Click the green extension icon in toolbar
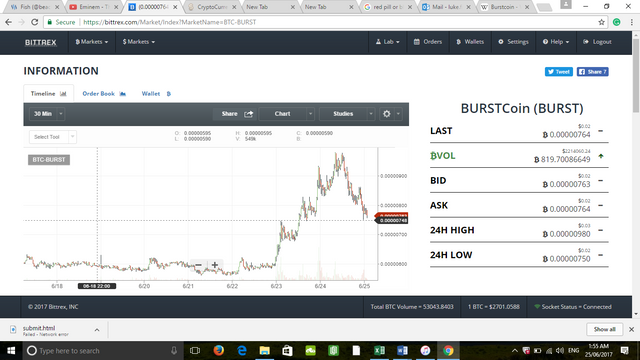640x360 pixels. (x=617, y=22)
